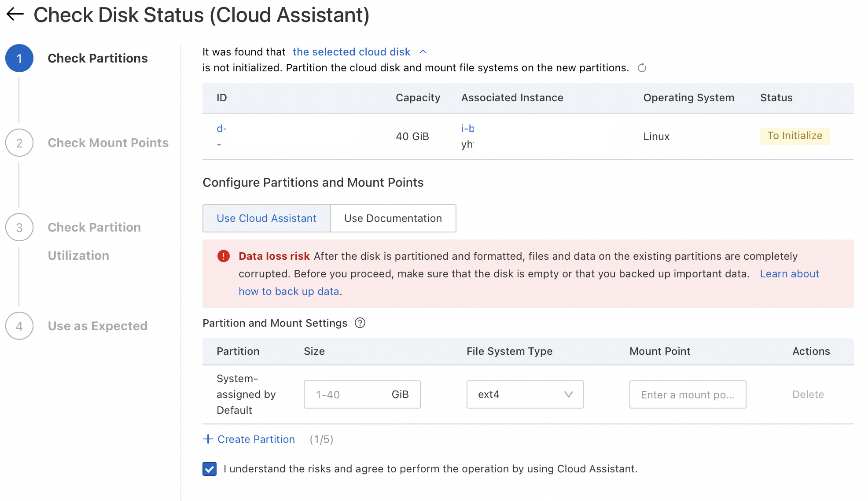Click Create Partition link
The height and width of the screenshot is (501, 868).
pyautogui.click(x=256, y=439)
